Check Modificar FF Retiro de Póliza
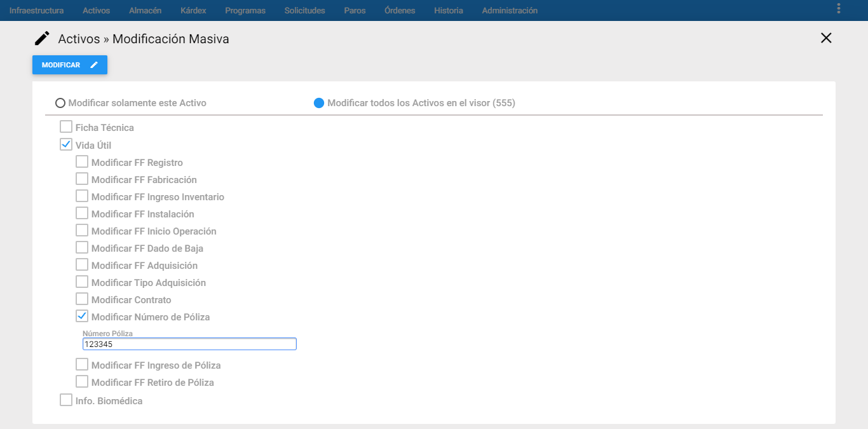Image resolution: width=868 pixels, height=429 pixels. click(x=82, y=382)
